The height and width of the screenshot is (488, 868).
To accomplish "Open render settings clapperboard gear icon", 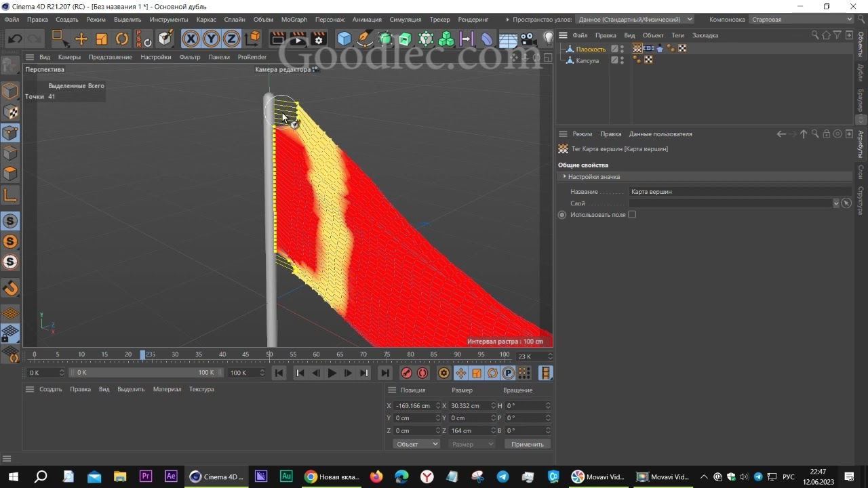I will coord(319,39).
